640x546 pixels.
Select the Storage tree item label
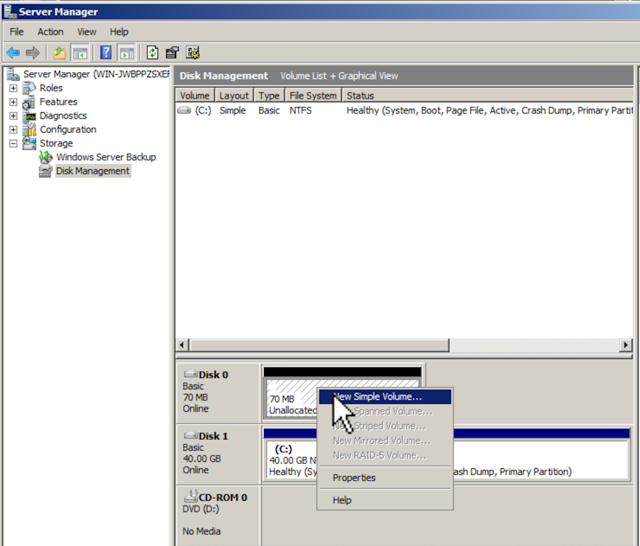(56, 143)
